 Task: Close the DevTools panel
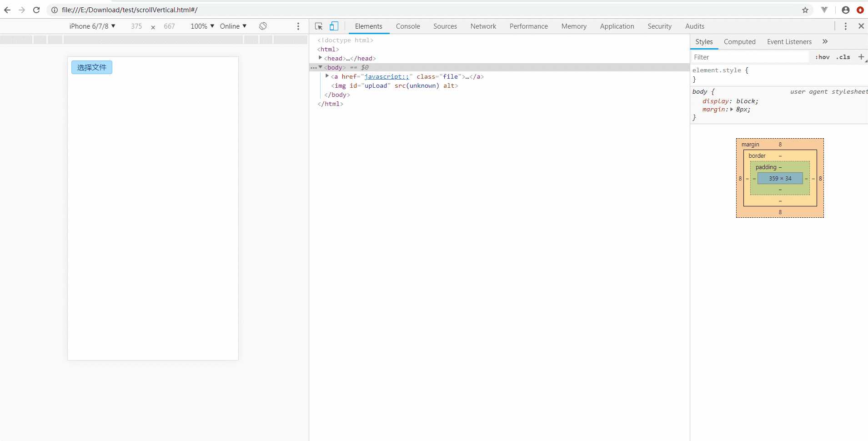861,26
